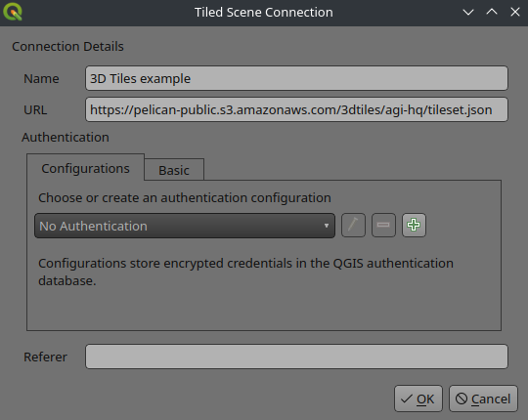The height and width of the screenshot is (420, 528).
Task: Click the QGIS logo in the title bar
Action: (13, 12)
